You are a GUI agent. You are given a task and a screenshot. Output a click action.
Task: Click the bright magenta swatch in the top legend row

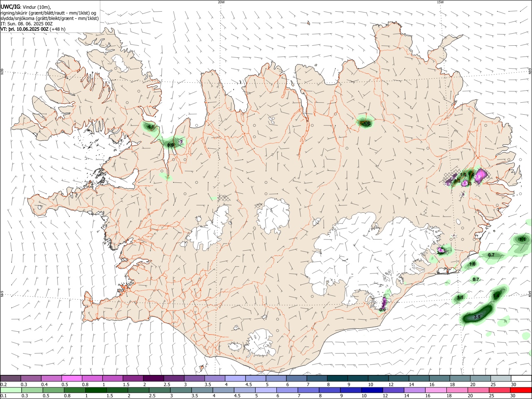71,378
